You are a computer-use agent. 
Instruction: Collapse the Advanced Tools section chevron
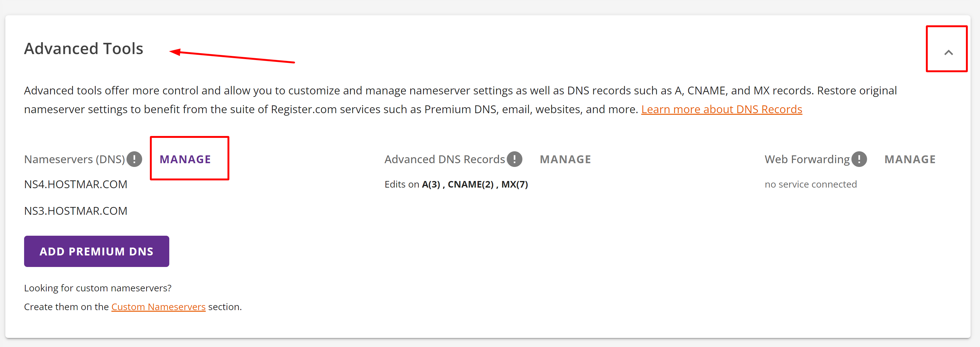pos(948,53)
